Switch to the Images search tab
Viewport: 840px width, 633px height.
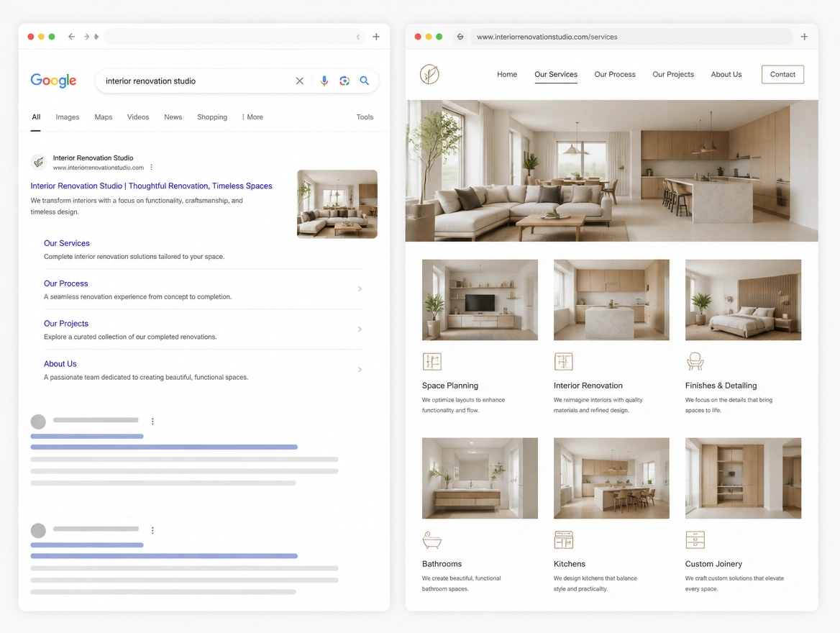click(x=68, y=117)
